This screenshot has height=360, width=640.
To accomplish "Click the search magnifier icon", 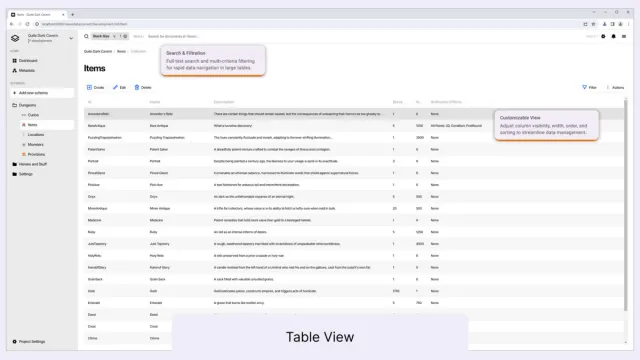I will coord(86,36).
